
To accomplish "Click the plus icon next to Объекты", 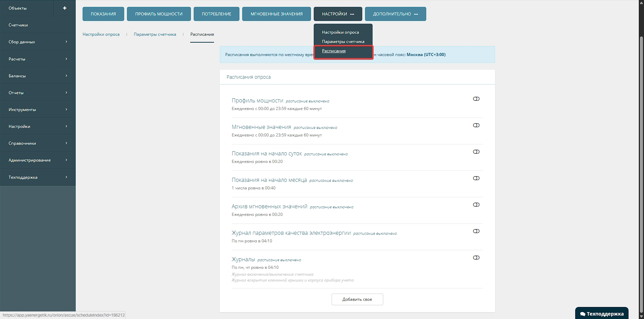I will (65, 8).
